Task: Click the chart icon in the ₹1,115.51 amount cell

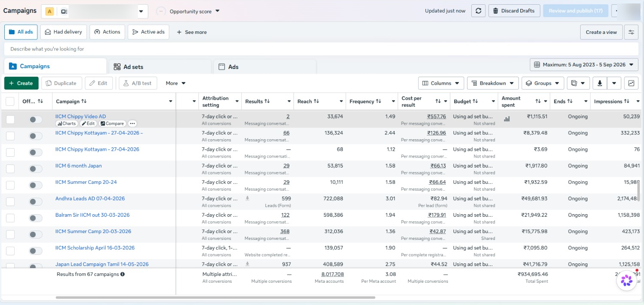Action: point(507,119)
